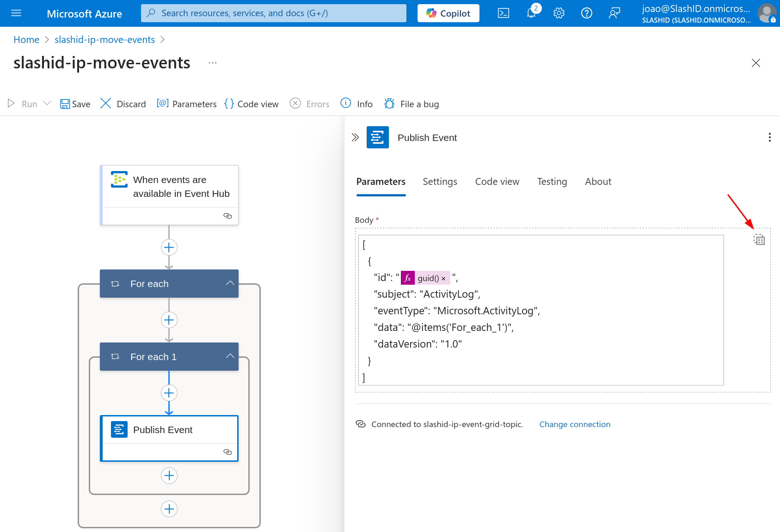This screenshot has width=780, height=532.
Task: Collapse the For each loop
Action: 230,283
